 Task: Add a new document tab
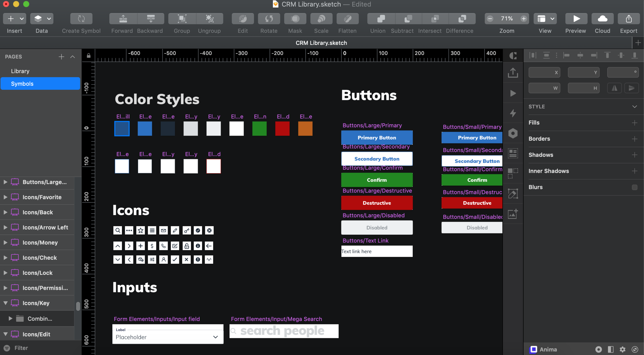coord(638,43)
